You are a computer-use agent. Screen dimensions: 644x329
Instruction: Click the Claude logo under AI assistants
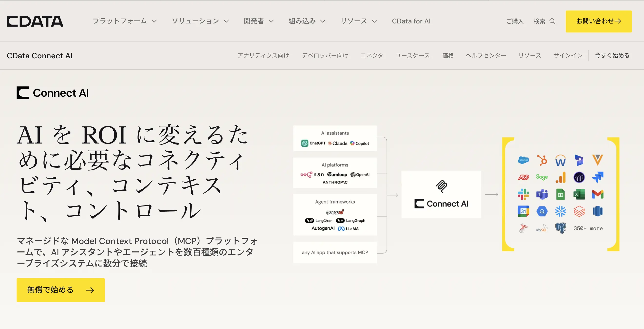coord(338,143)
